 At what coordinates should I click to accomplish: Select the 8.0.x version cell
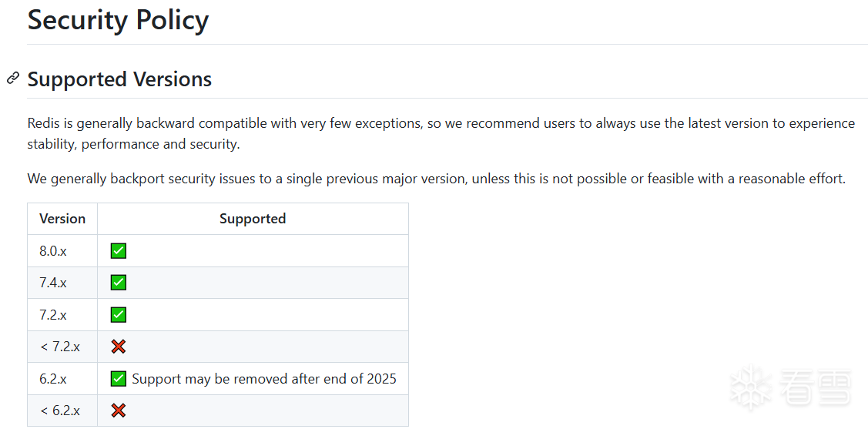(x=53, y=251)
